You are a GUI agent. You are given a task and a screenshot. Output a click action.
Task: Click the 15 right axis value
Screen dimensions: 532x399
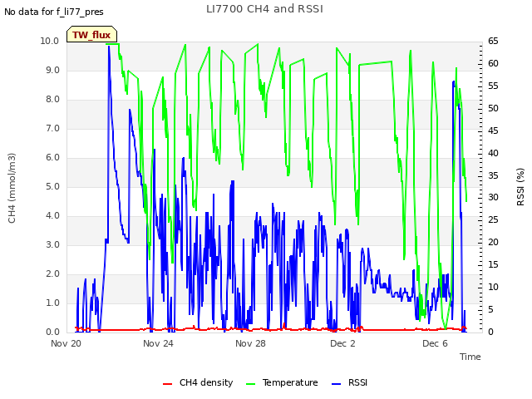(x=493, y=264)
